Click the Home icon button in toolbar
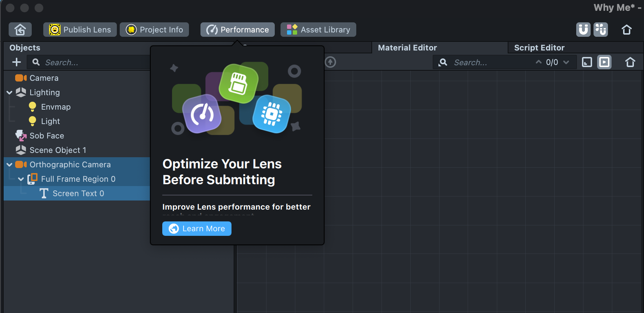The height and width of the screenshot is (313, 644). coord(20,30)
